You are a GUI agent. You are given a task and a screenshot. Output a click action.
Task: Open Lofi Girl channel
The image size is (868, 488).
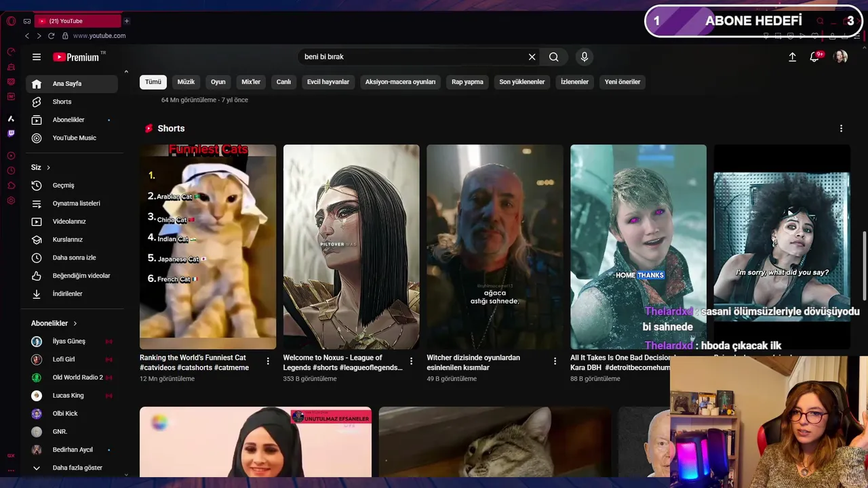point(72,359)
